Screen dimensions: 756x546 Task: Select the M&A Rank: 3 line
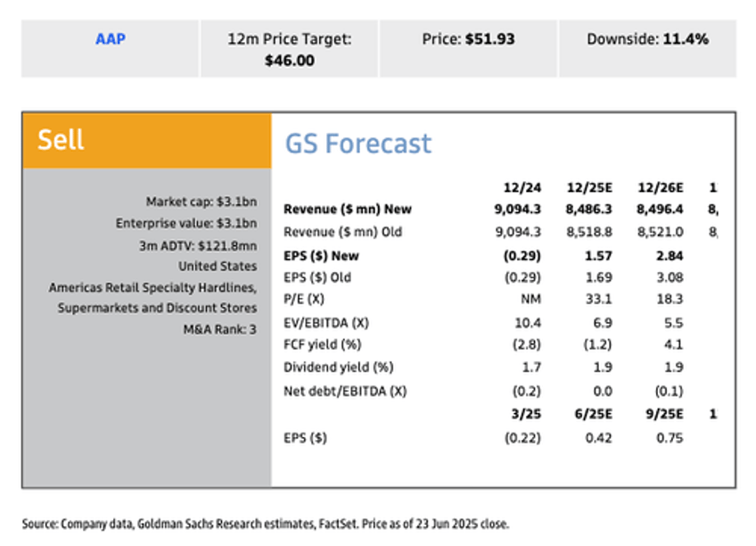click(x=220, y=329)
